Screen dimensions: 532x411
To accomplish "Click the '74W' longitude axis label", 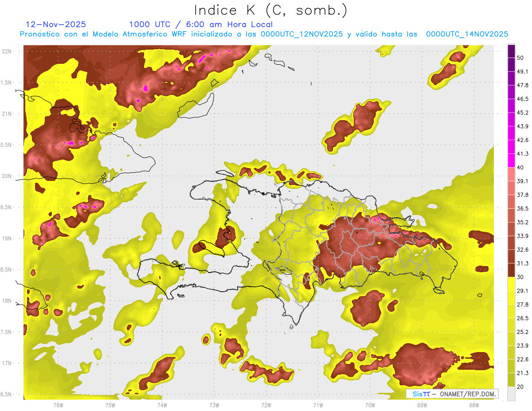I will 162,405.
